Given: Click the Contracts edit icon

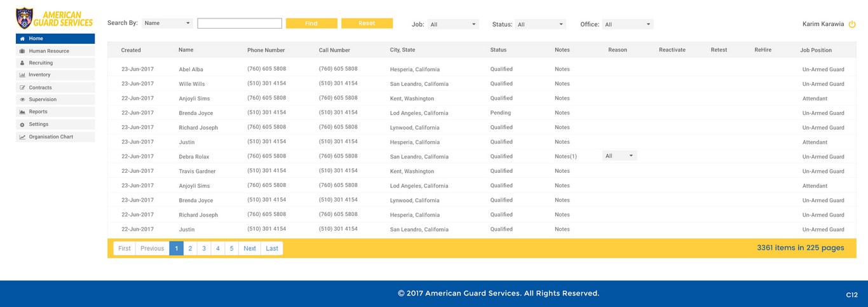Looking at the screenshot, I should tap(22, 88).
